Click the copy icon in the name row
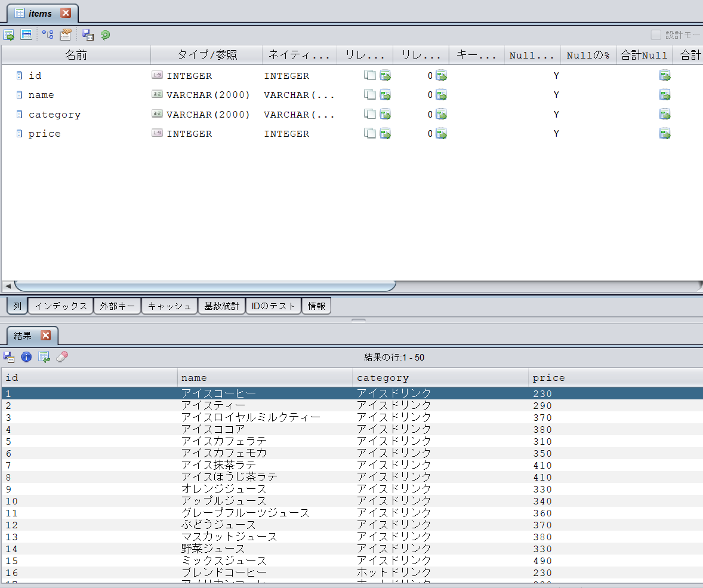This screenshot has width=703, height=588. click(x=370, y=95)
